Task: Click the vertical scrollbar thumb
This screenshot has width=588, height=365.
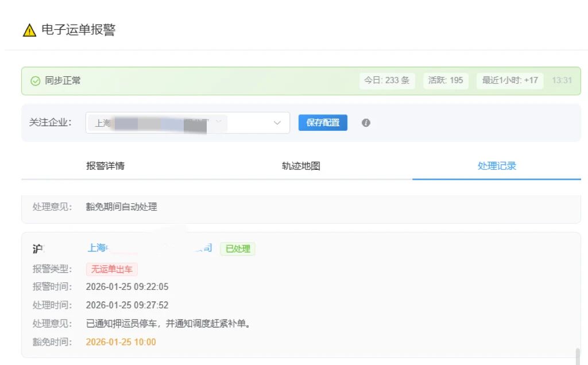Action: click(578, 356)
